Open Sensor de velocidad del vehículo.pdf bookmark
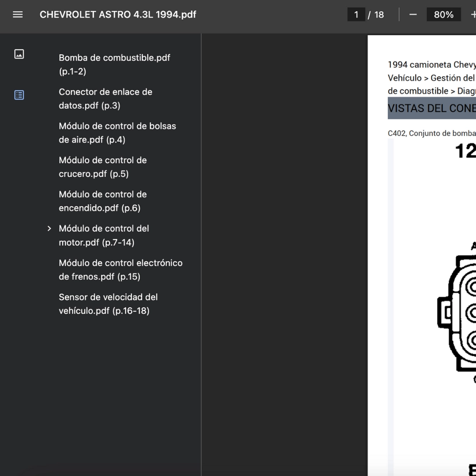 108,304
